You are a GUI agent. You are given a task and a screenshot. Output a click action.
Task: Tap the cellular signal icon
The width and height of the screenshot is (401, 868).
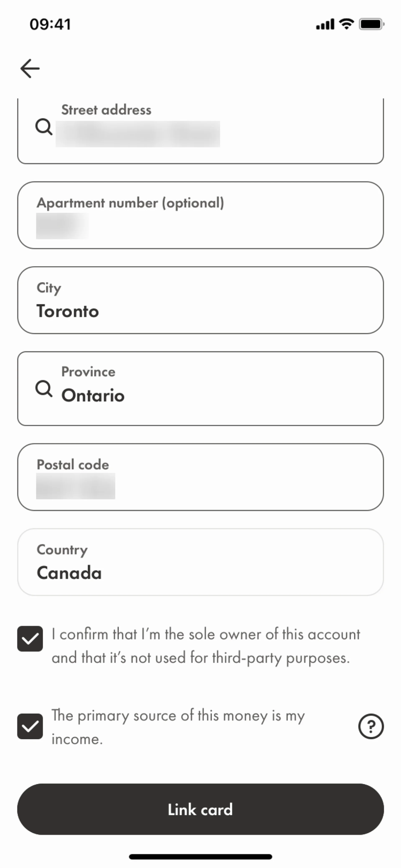tap(325, 25)
